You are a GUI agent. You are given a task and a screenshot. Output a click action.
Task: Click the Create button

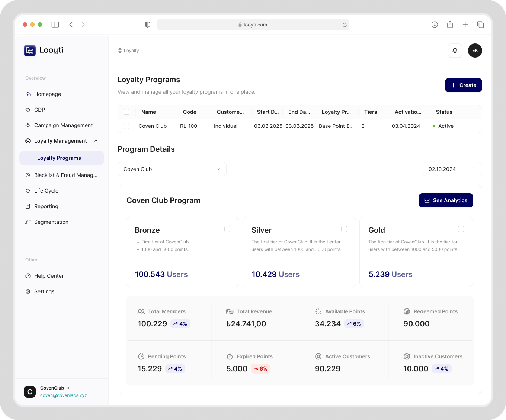pos(463,85)
